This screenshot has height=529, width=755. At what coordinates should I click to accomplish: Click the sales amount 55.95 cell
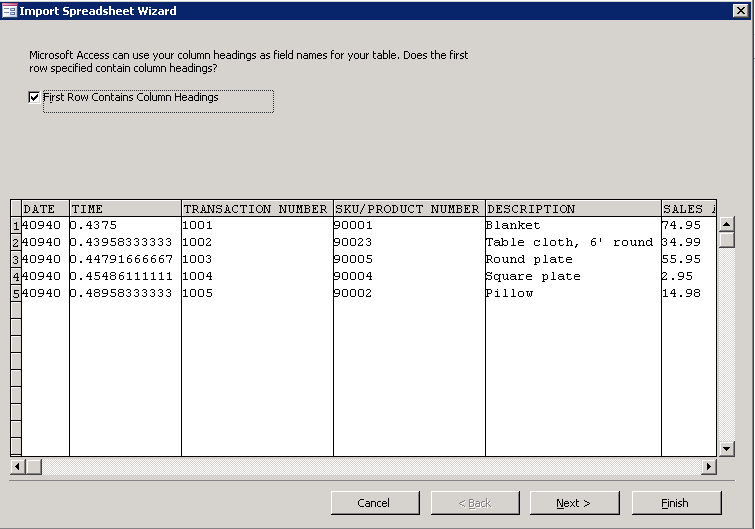(689, 259)
